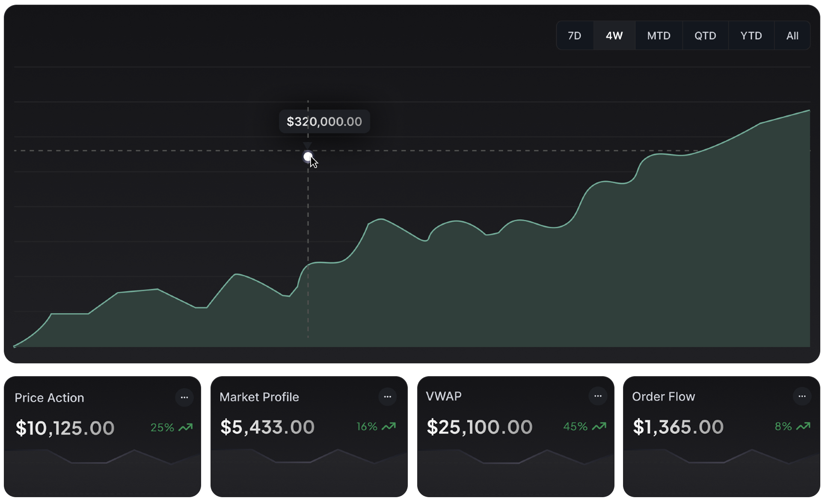Click the Market Profile growth arrow icon

click(x=389, y=426)
